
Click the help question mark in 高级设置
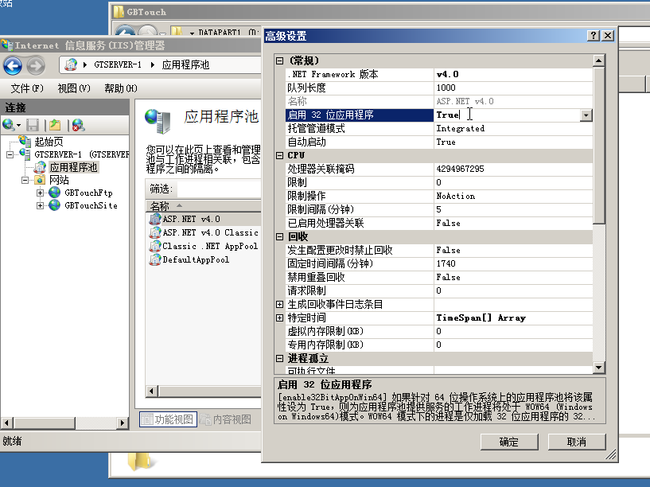[x=593, y=36]
